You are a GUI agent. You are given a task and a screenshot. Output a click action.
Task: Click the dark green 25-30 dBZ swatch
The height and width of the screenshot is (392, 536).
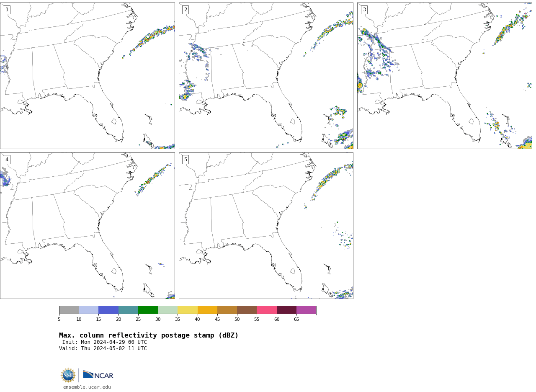click(148, 310)
